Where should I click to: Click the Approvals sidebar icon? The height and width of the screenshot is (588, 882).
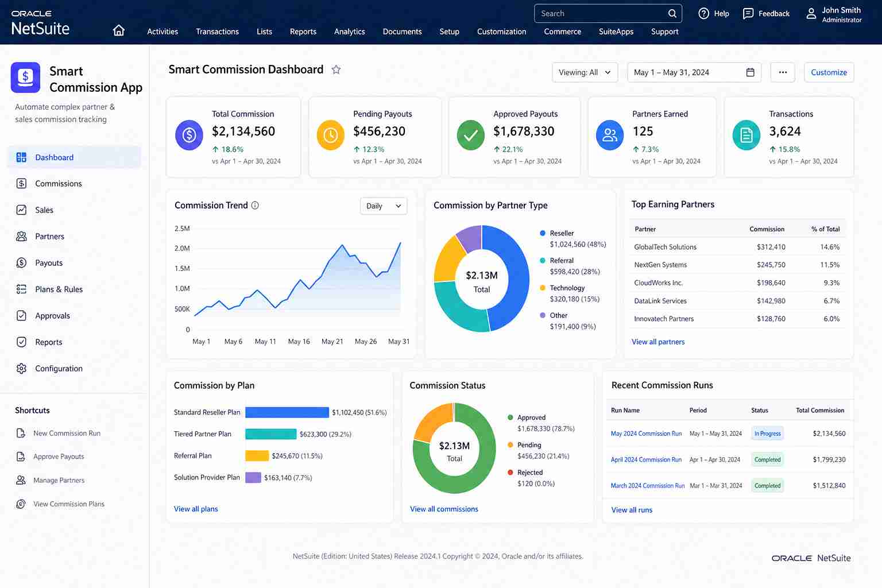click(21, 316)
